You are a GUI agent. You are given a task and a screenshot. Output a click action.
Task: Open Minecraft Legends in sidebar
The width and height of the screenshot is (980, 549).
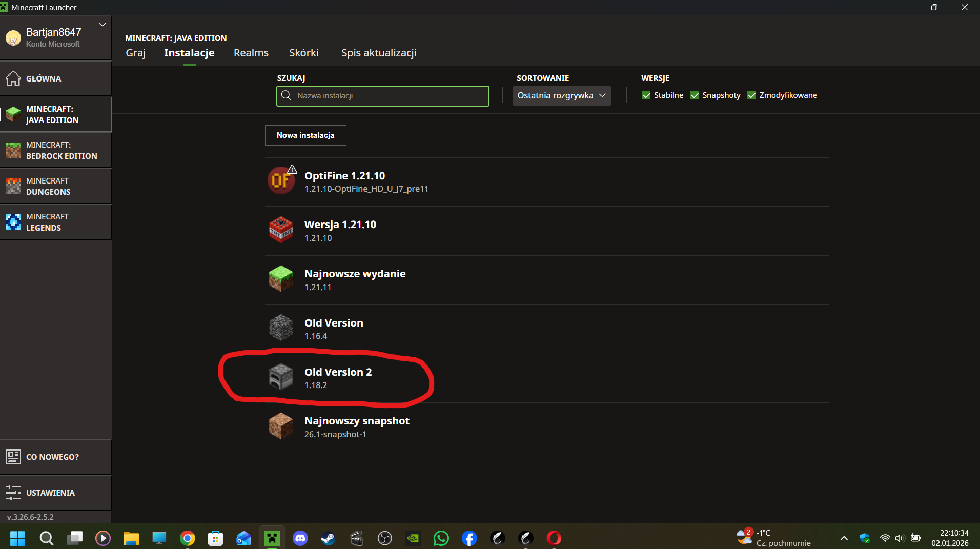tap(56, 222)
